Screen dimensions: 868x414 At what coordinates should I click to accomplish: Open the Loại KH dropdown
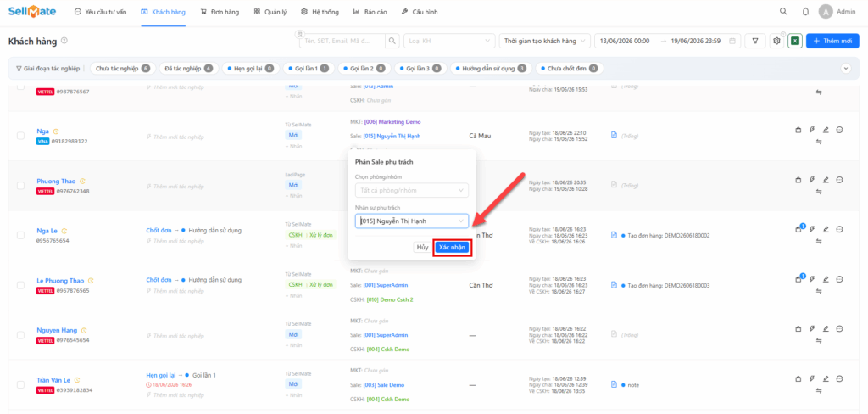(449, 41)
